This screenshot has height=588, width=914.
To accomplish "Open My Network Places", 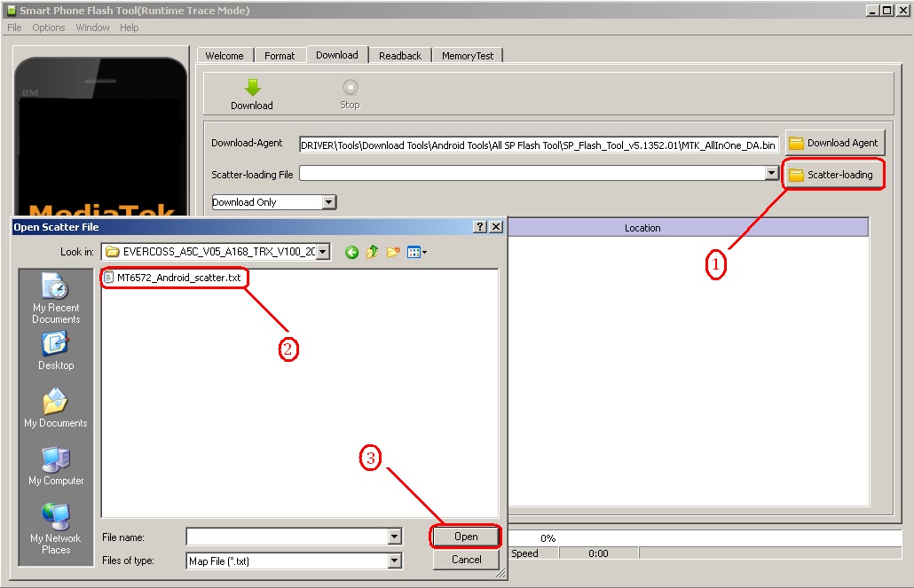I will coord(56,529).
